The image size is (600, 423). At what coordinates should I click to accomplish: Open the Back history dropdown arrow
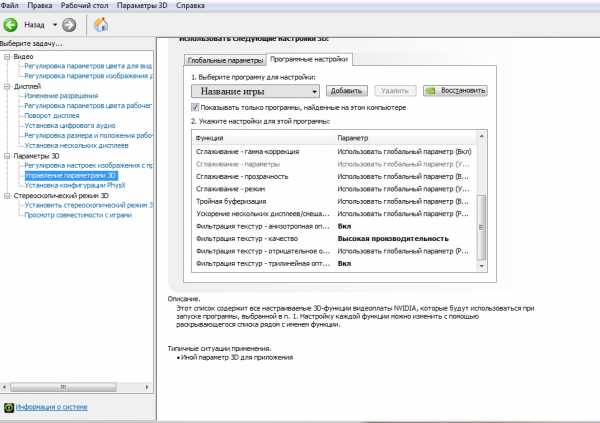tap(55, 25)
